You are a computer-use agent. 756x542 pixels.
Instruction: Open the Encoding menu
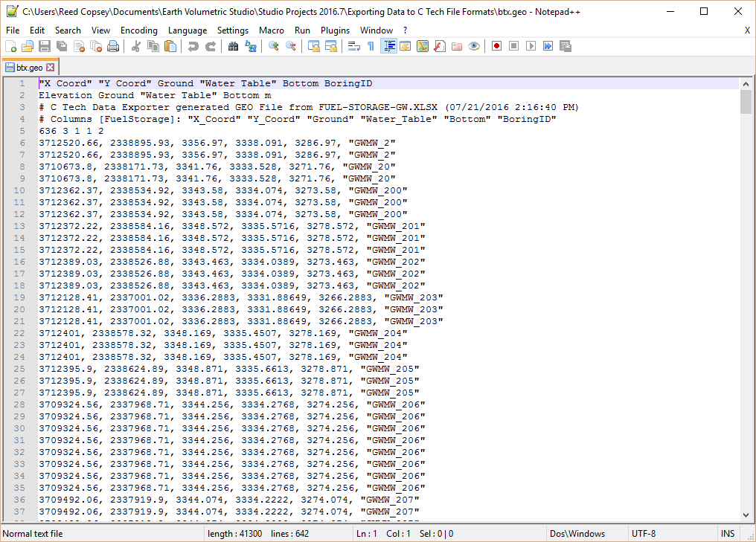(138, 30)
